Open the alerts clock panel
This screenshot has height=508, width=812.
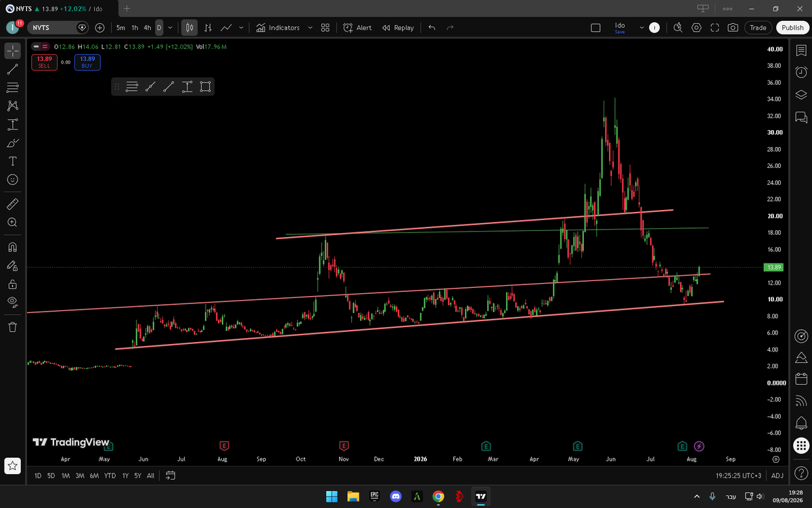click(x=801, y=72)
